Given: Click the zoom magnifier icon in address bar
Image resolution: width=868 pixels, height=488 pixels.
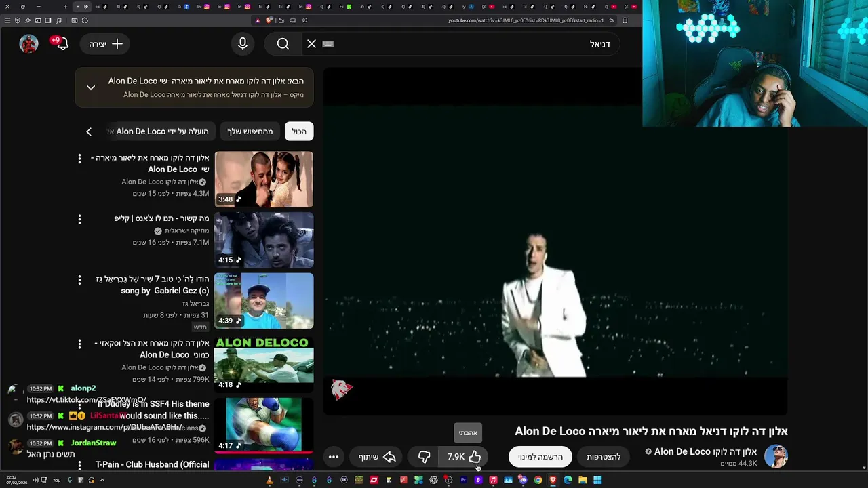Looking at the screenshot, I should (304, 20).
